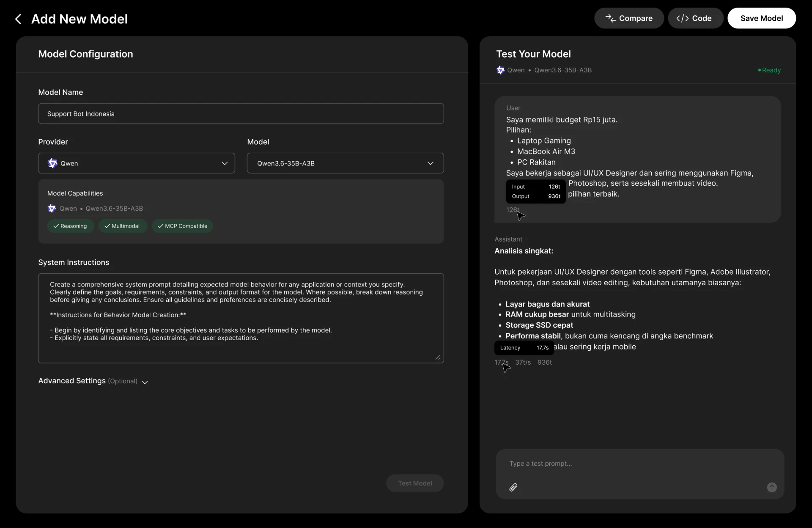Viewport: 812px width, 528px height.
Task: Click the Test Model button
Action: tap(414, 483)
